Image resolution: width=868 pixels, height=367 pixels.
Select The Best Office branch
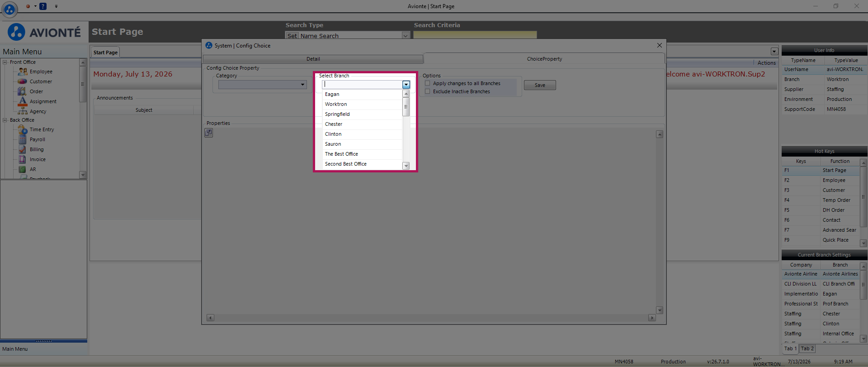pos(363,154)
